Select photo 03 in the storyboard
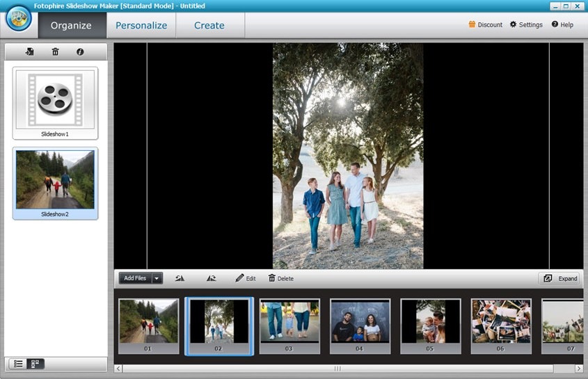 pos(289,326)
